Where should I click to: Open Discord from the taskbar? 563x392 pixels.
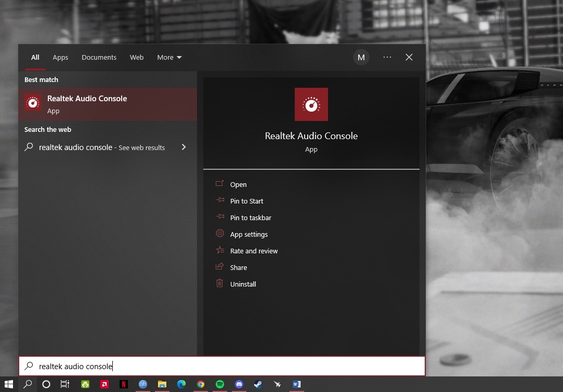pyautogui.click(x=239, y=384)
